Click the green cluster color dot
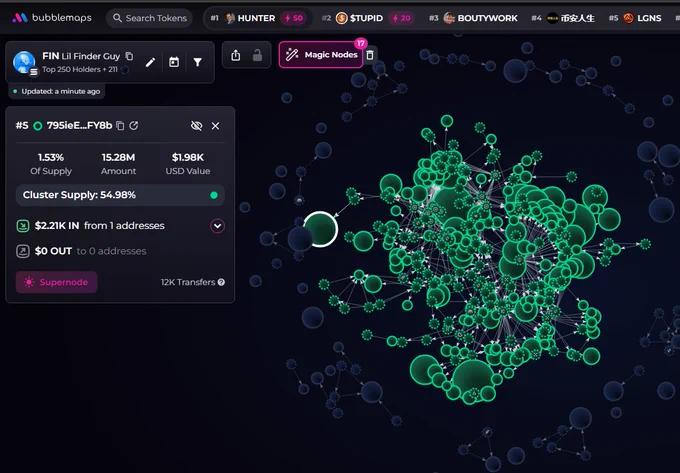This screenshot has width=680, height=473. 214,195
